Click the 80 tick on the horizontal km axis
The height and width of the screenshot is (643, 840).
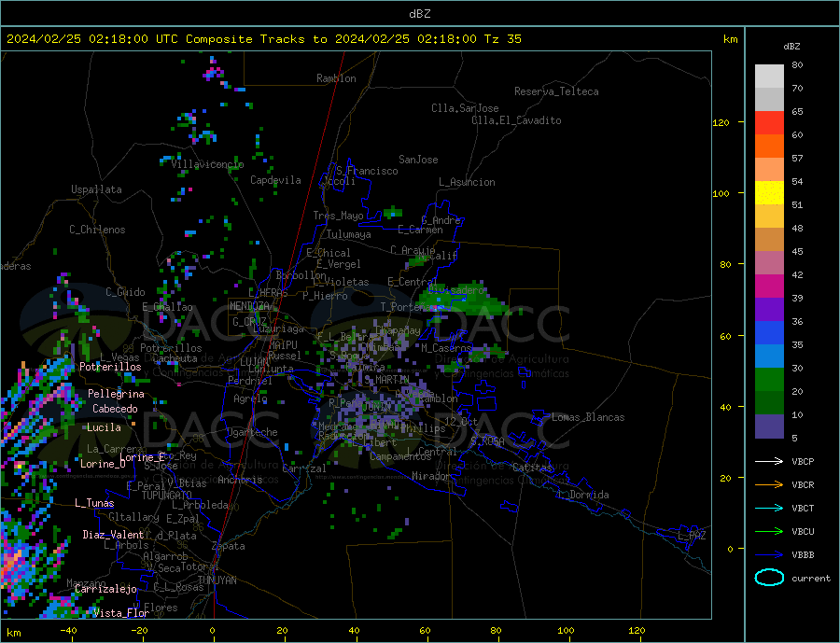(x=496, y=631)
